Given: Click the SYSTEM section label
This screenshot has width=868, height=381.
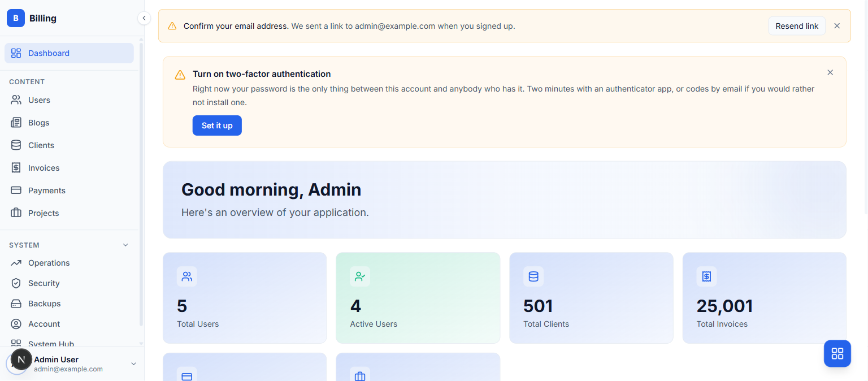Looking at the screenshot, I should click(24, 245).
